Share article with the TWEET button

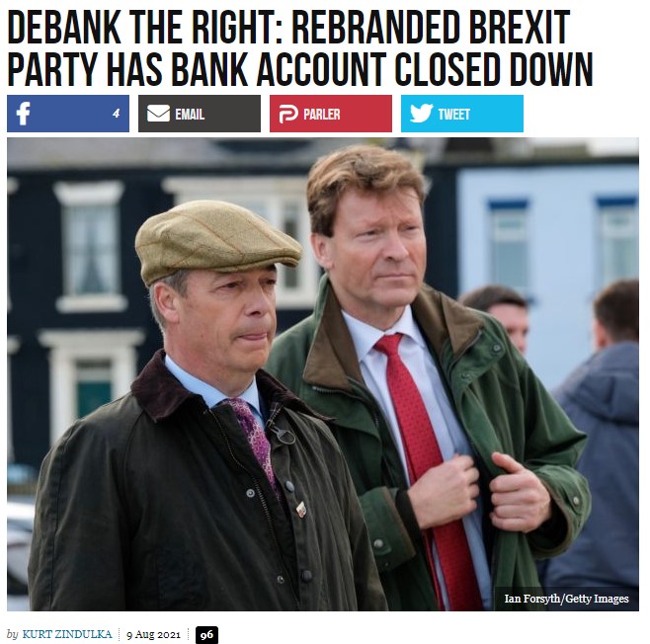point(462,114)
